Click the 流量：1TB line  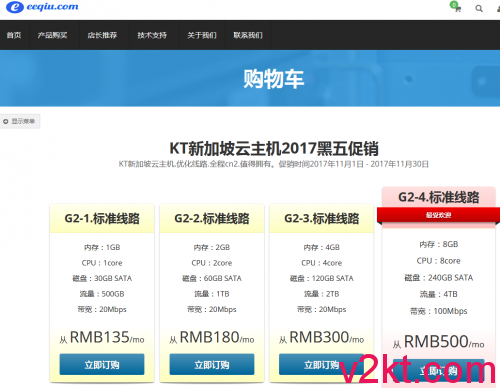pos(212,294)
